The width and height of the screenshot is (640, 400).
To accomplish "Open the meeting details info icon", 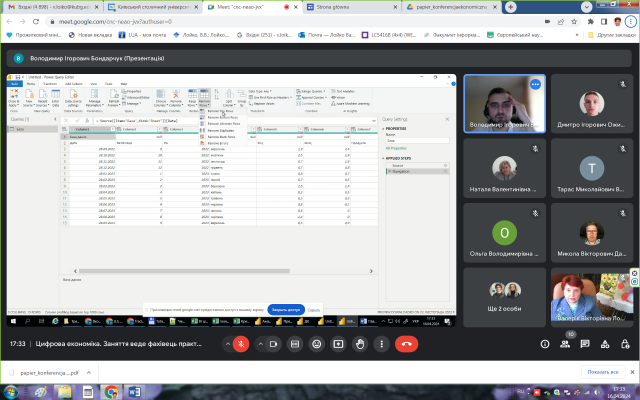I will click(x=546, y=342).
